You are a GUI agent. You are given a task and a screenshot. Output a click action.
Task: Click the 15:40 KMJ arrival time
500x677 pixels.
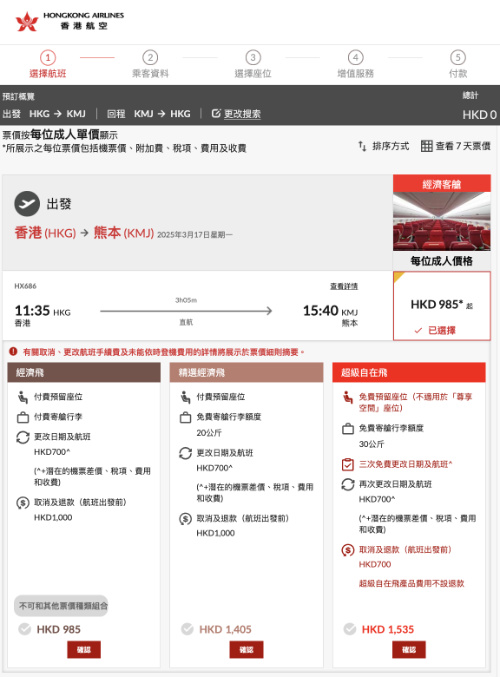pyautogui.click(x=330, y=311)
